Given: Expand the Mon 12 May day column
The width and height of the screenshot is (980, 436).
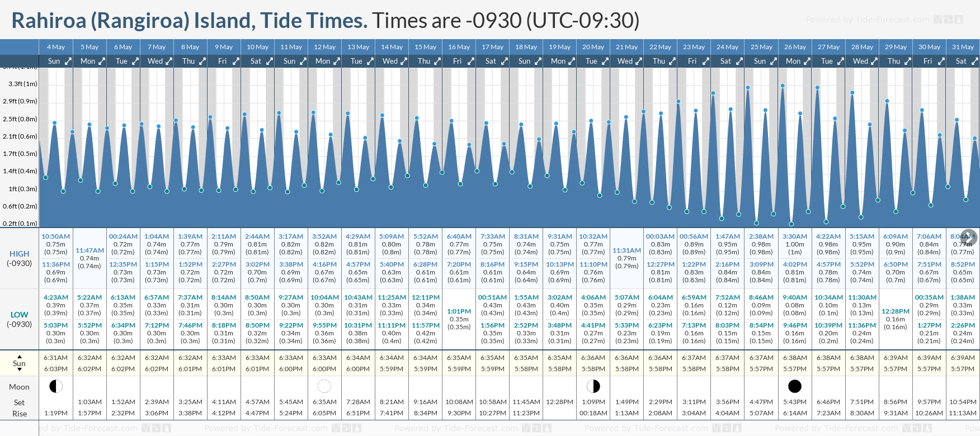Looking at the screenshot, I should coord(337,61).
